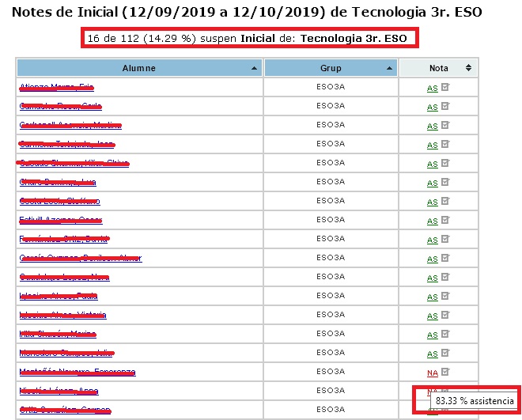The height and width of the screenshot is (420, 522).
Task: Sort the table by Alumne column
Action: (139, 68)
